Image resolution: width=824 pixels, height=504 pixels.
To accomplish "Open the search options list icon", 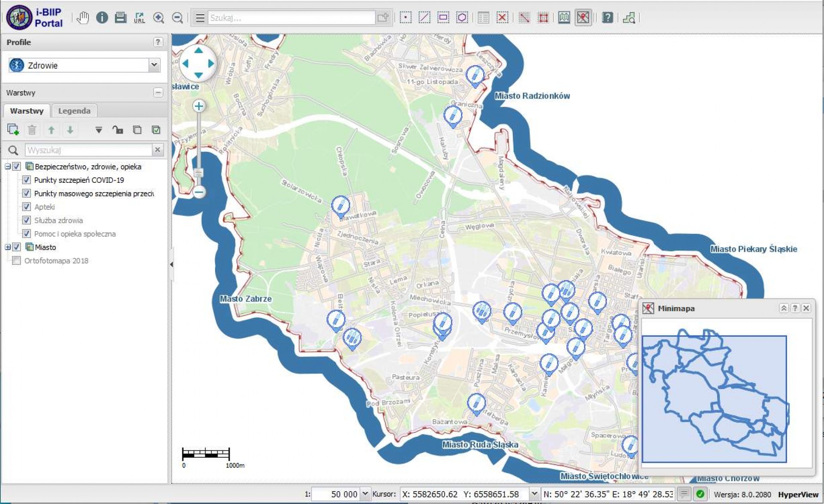I will pyautogui.click(x=200, y=18).
